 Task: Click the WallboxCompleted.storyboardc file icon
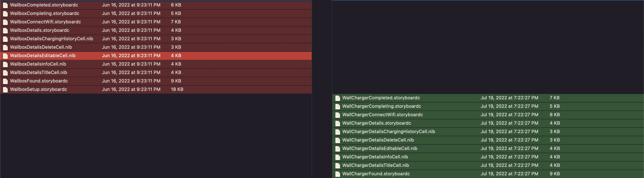(5, 5)
